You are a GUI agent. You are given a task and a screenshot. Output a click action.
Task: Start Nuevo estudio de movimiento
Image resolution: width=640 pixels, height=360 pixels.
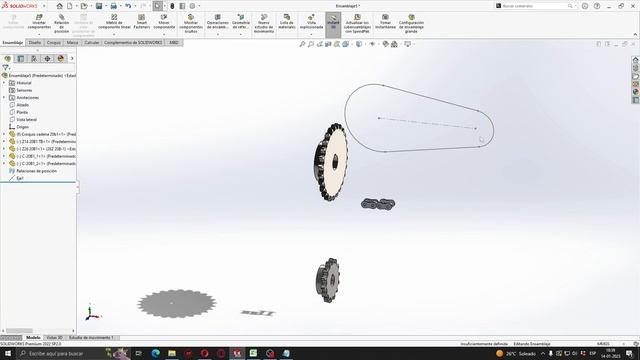[264, 24]
